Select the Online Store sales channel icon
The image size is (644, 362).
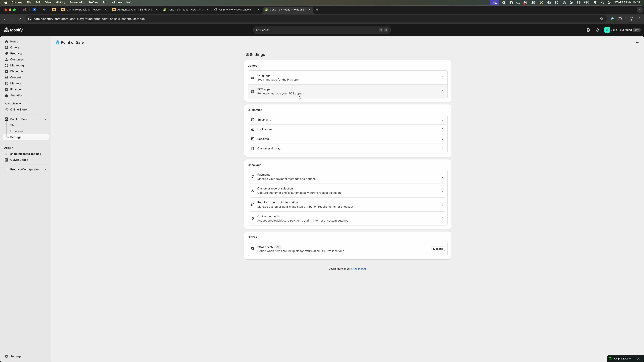pyautogui.click(x=6, y=109)
